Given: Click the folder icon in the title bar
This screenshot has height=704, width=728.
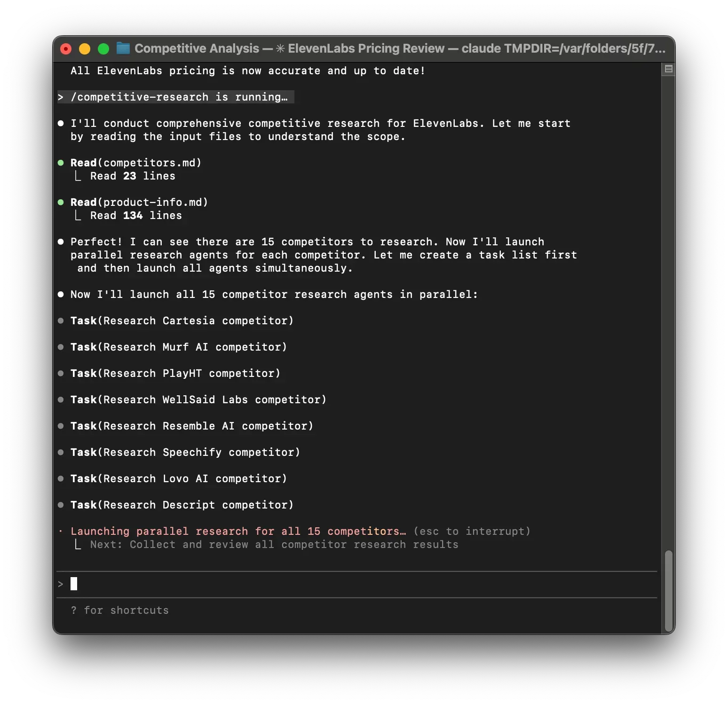Looking at the screenshot, I should pos(123,48).
